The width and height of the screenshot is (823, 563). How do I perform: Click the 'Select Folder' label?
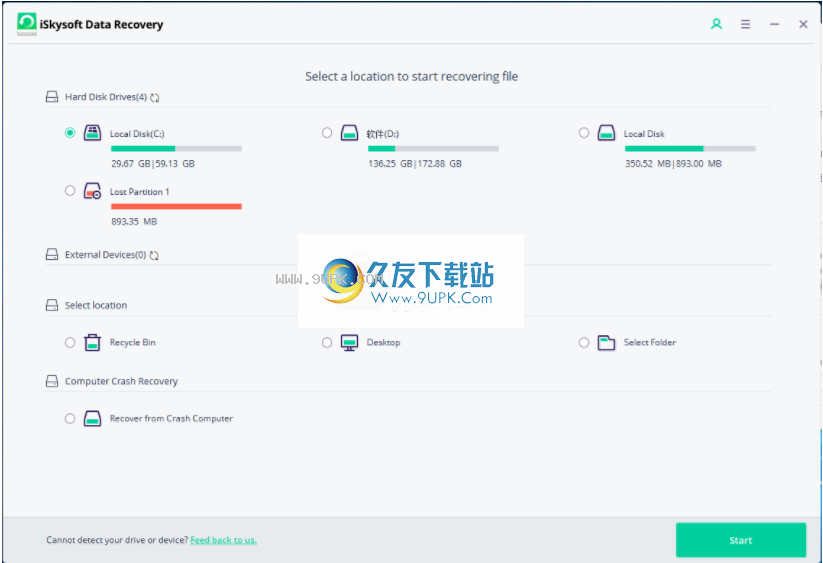point(650,342)
